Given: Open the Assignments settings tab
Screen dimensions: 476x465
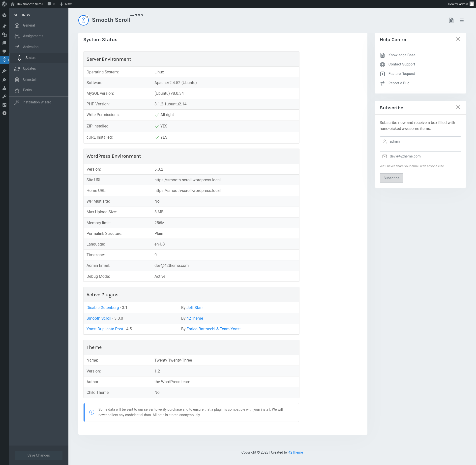Looking at the screenshot, I should [x=33, y=36].
